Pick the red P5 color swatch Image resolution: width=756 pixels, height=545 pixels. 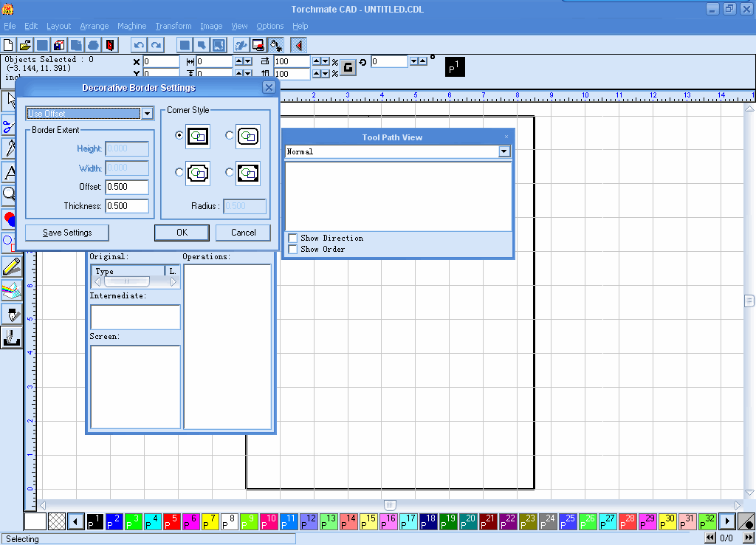click(x=171, y=521)
